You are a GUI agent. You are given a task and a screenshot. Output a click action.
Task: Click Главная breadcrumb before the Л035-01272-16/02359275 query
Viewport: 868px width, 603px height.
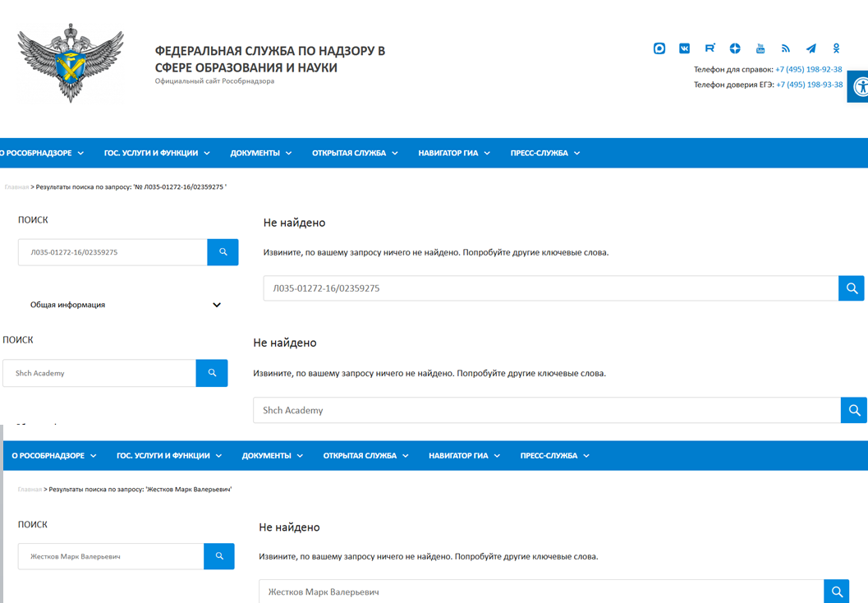16,187
